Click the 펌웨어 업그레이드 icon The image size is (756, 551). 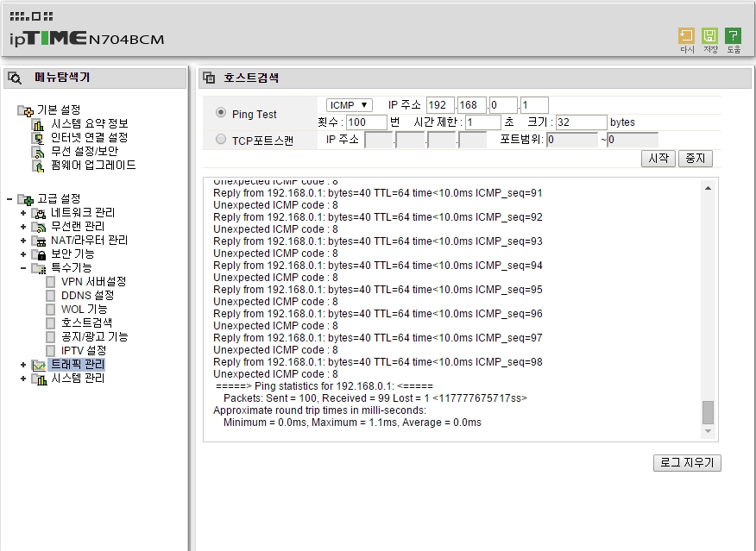point(38,166)
